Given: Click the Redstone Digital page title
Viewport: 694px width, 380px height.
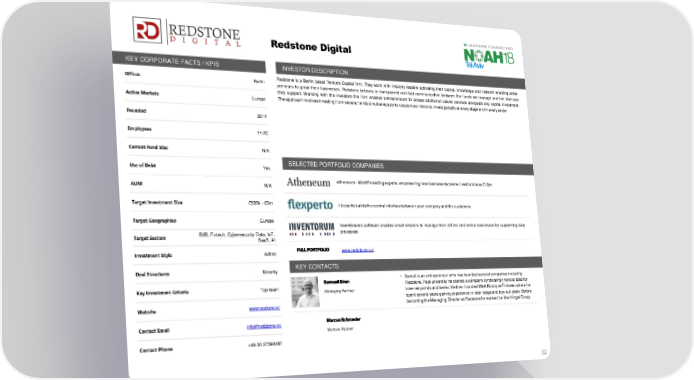Looking at the screenshot, I should click(311, 46).
